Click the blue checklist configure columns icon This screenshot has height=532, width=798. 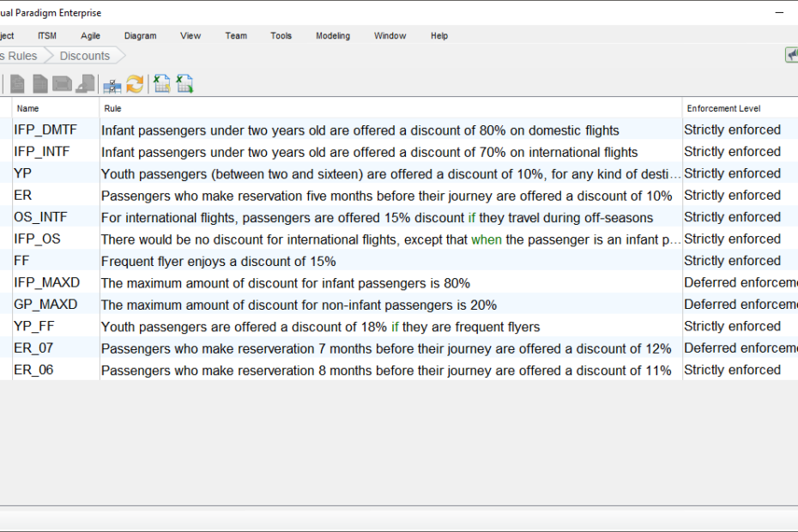(x=112, y=84)
